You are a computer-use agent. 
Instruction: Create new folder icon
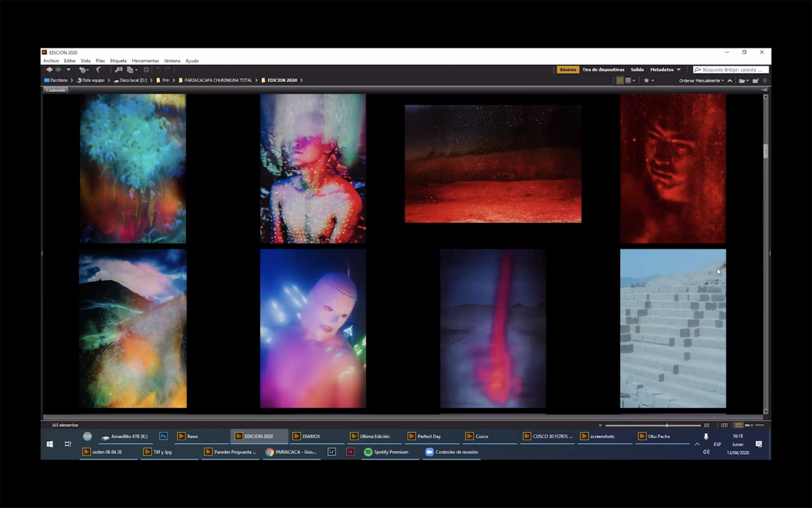coord(755,80)
